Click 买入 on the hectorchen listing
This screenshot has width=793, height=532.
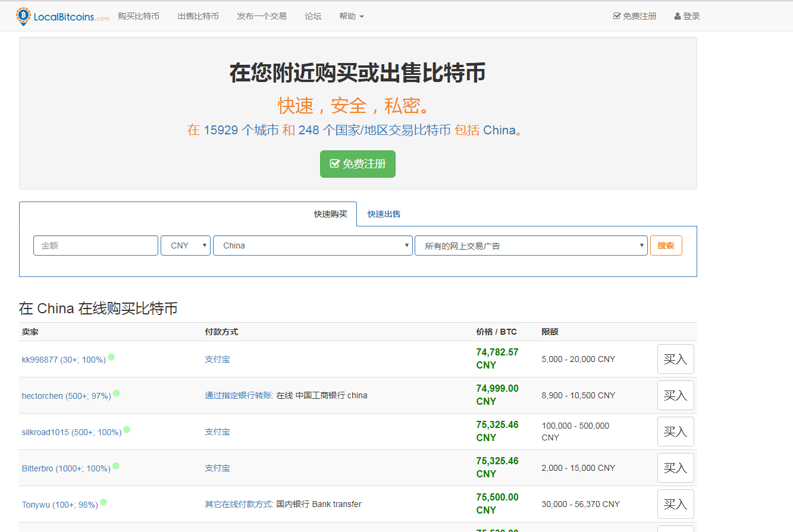tap(675, 395)
